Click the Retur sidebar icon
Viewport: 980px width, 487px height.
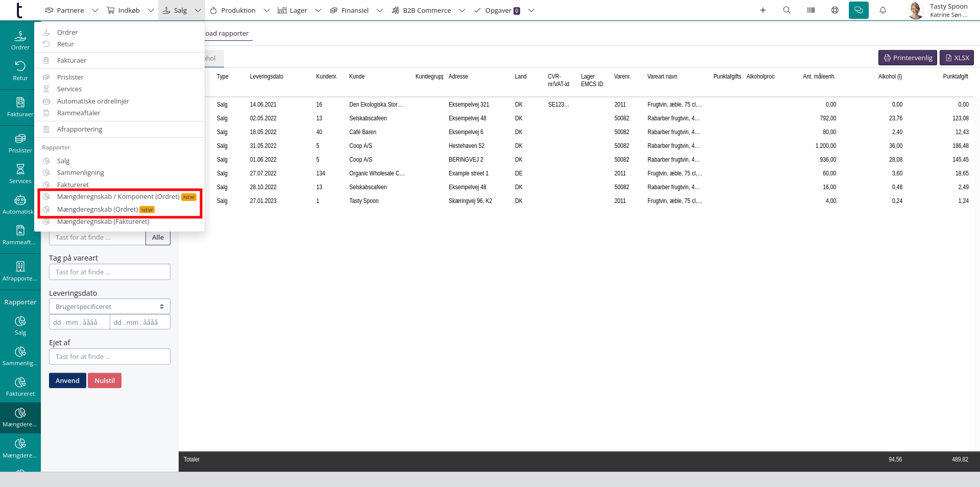(20, 70)
